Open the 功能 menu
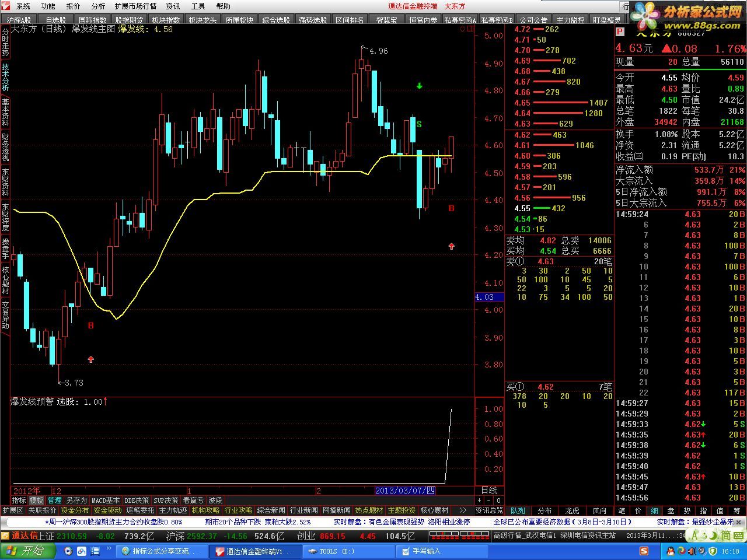Viewport: 747px width, 560px height. pos(48,6)
